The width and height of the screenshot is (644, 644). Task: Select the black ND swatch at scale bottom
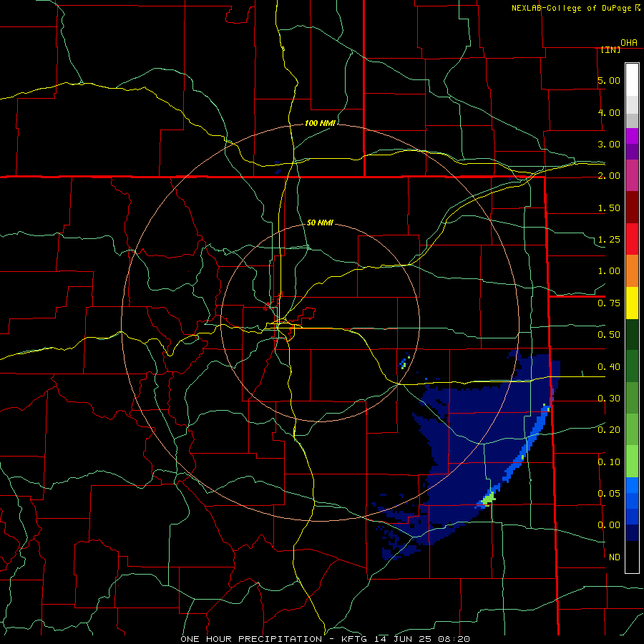tap(632, 557)
